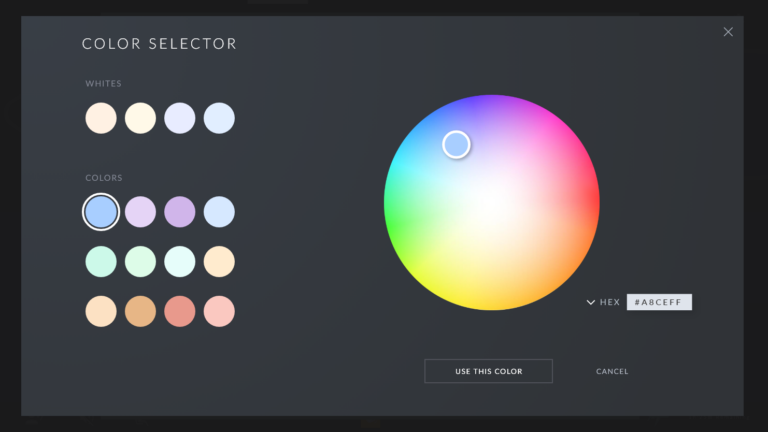768x432 pixels.
Task: Choose the light pink color swatch
Action: (219, 311)
